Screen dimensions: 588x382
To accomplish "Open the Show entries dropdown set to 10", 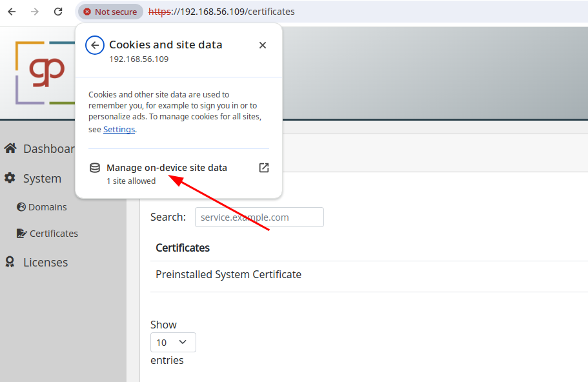I will (x=173, y=342).
